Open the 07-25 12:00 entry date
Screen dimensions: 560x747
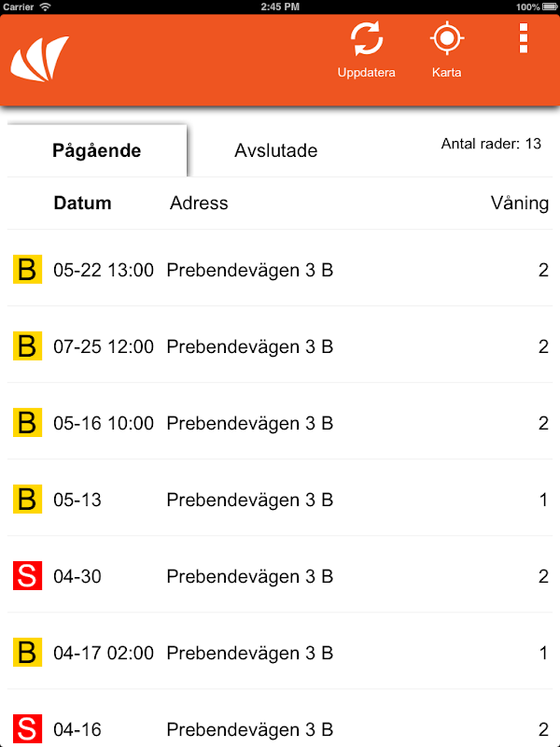104,346
